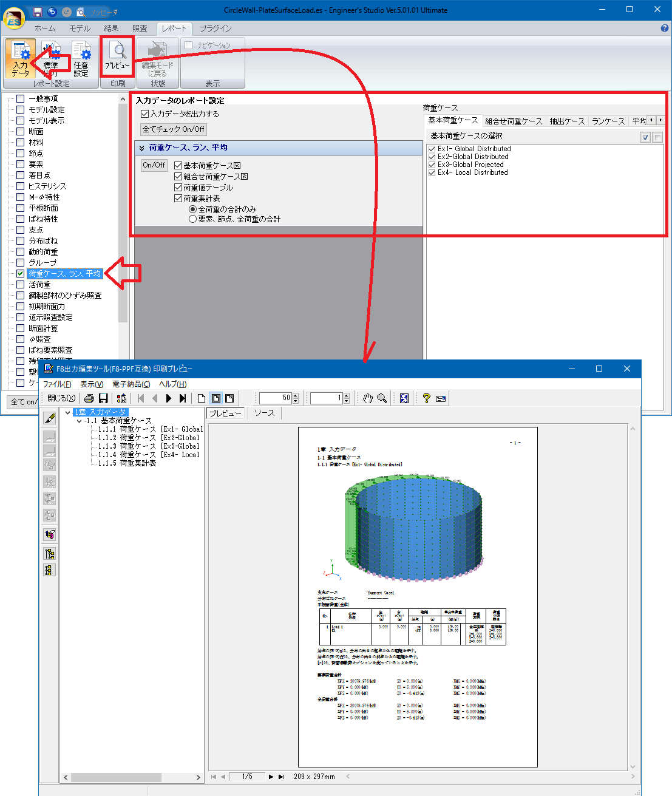The height and width of the screenshot is (796, 672).
Task: Switch to 組合せ荷重ケース tab
Action: (514, 121)
